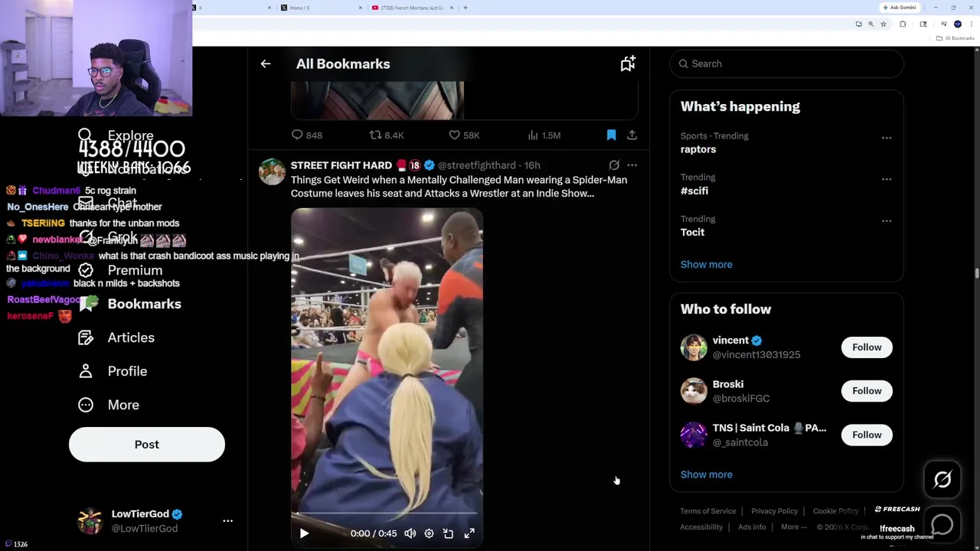The width and height of the screenshot is (980, 551).
Task: Open Chrome profile avatar
Action: coord(958,24)
